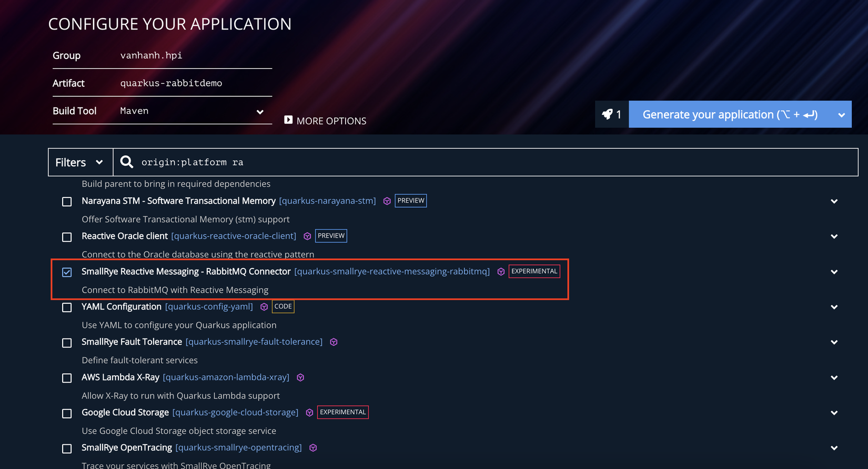
Task: Click the quarkus-smallrye-reactive-messaging-rabbitmq id
Action: coord(392,272)
